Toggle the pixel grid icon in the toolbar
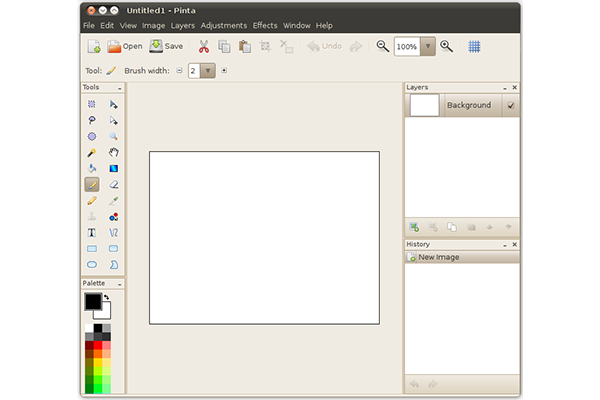The height and width of the screenshot is (400, 600). click(x=474, y=46)
